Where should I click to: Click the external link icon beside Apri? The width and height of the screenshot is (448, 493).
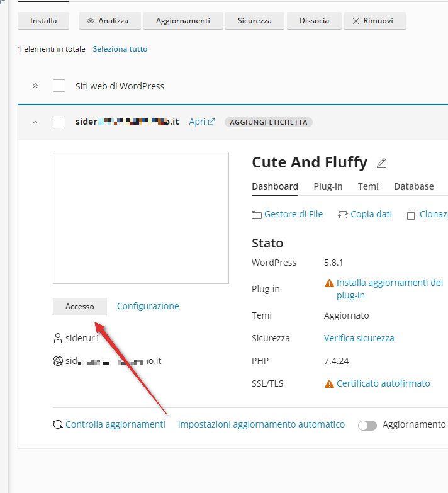click(211, 122)
